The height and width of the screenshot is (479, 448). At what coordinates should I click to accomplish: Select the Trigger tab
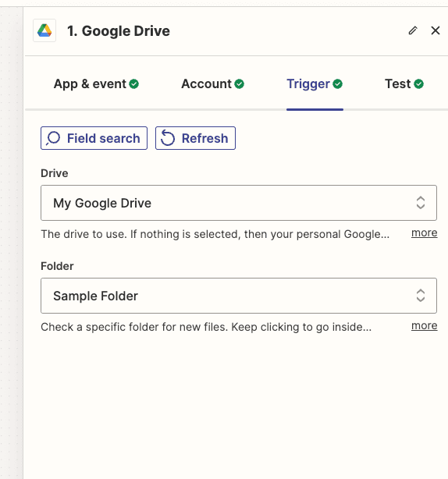pyautogui.click(x=315, y=84)
